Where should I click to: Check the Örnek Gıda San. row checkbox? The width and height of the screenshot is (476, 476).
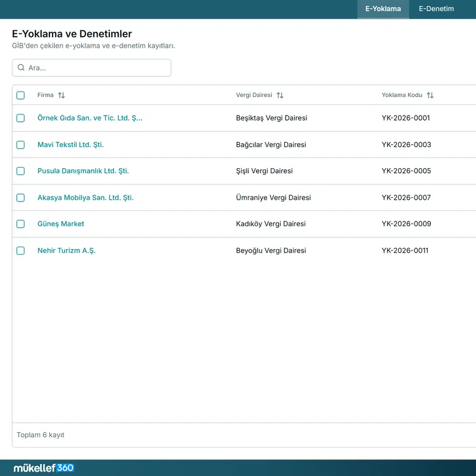(20, 118)
